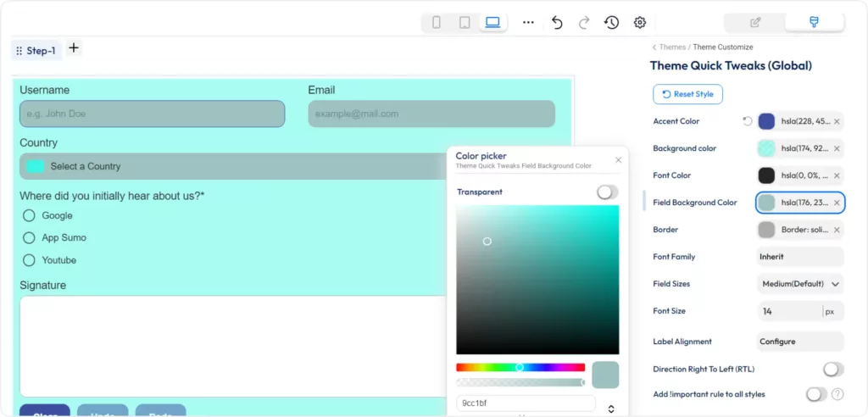The height and width of the screenshot is (417, 868).
Task: Redo the last change
Action: tap(584, 23)
